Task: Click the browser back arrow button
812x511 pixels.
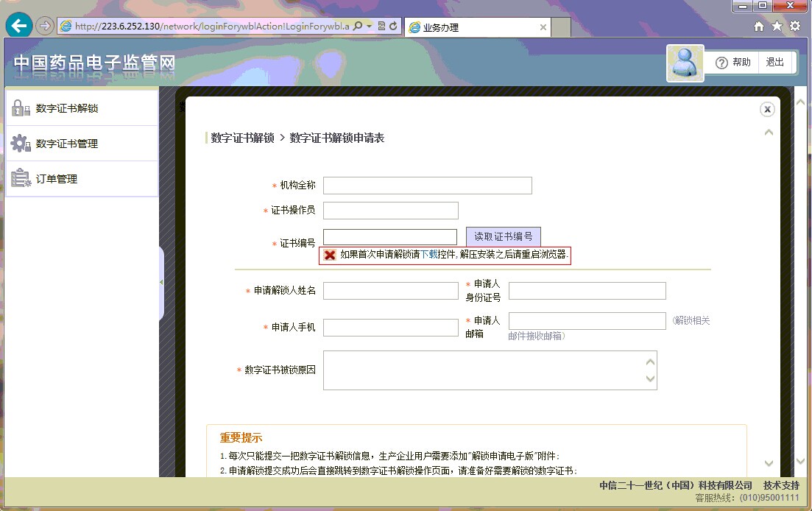Action: [18, 26]
